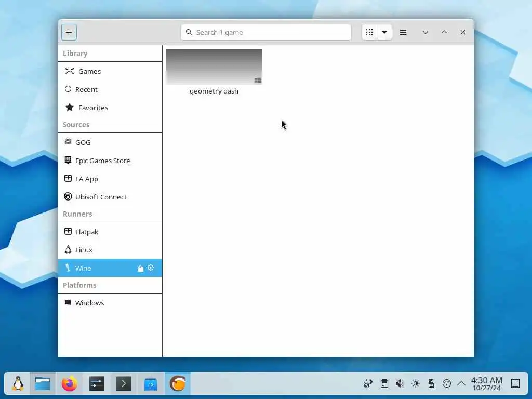The image size is (532, 399).
Task: Click the Flatpak package icon
Action: pyautogui.click(x=68, y=231)
